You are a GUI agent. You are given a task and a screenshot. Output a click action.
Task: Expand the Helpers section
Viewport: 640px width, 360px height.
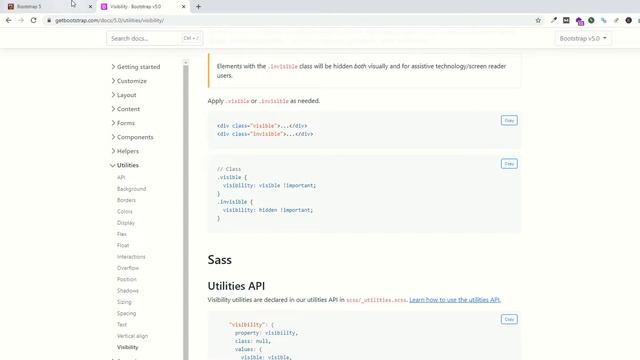pos(125,151)
